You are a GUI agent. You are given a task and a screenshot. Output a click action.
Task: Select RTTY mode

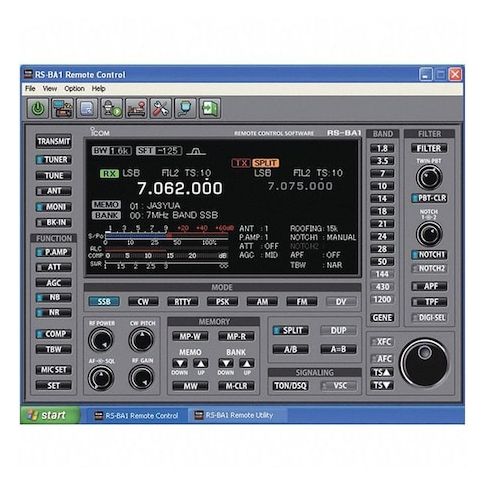click(x=183, y=302)
